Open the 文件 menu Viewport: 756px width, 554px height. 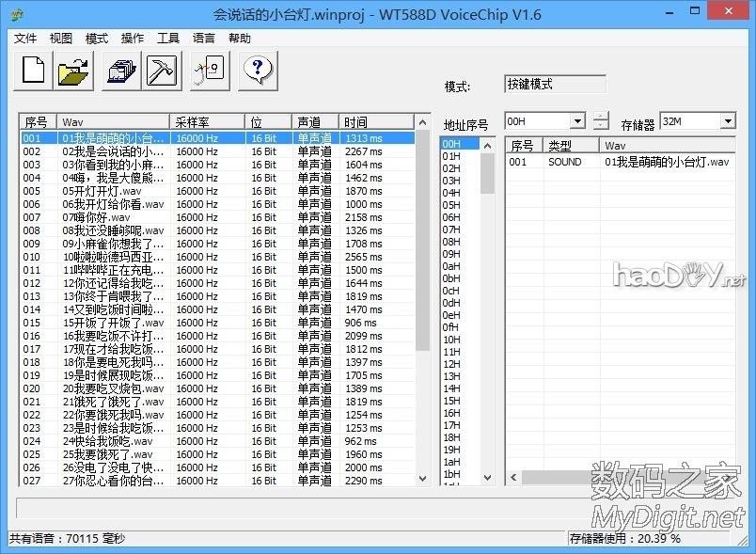click(x=25, y=39)
